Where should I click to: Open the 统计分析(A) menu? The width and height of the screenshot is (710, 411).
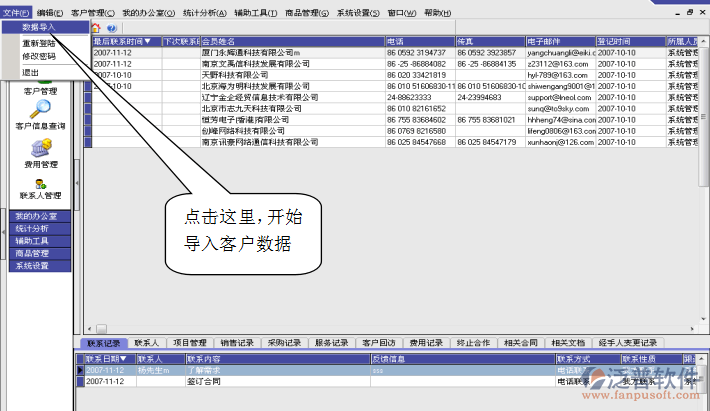click(205, 13)
